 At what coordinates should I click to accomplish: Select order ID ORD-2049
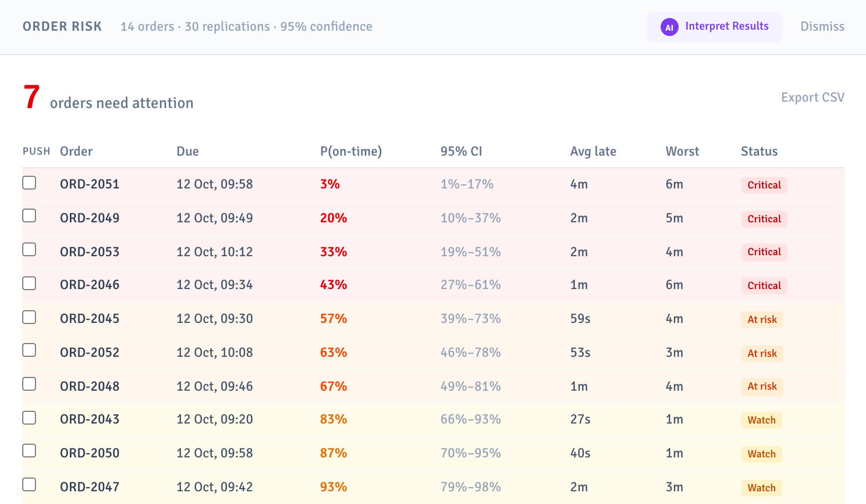89,218
